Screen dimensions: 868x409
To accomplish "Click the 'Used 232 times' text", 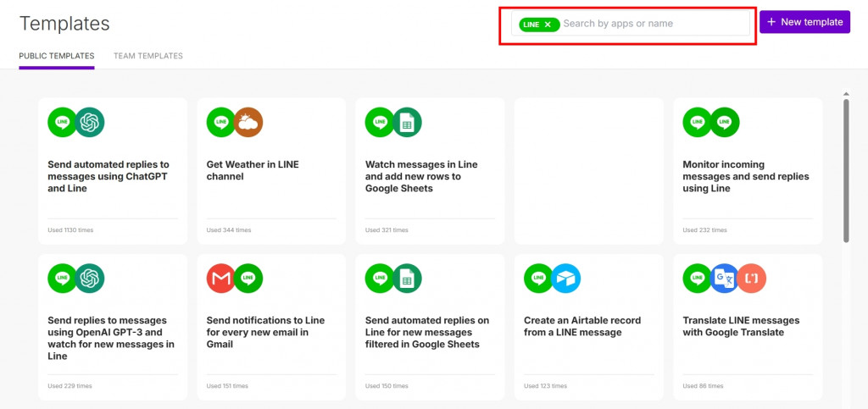I will coord(704,230).
